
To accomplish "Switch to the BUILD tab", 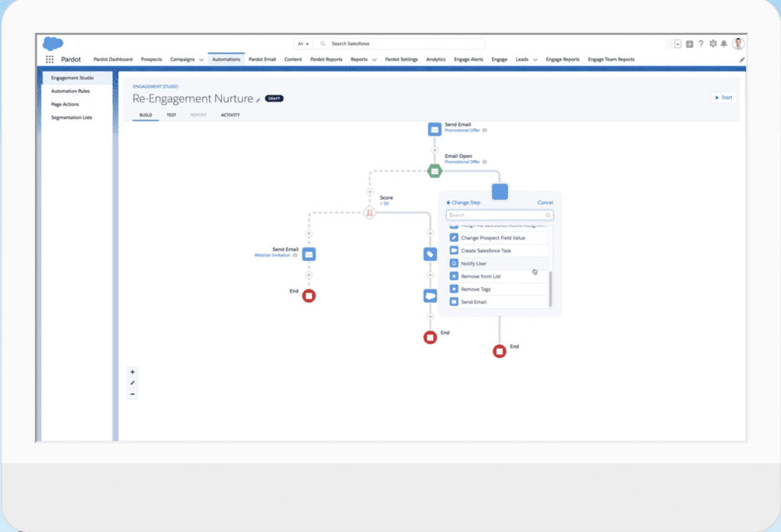I will click(x=146, y=115).
